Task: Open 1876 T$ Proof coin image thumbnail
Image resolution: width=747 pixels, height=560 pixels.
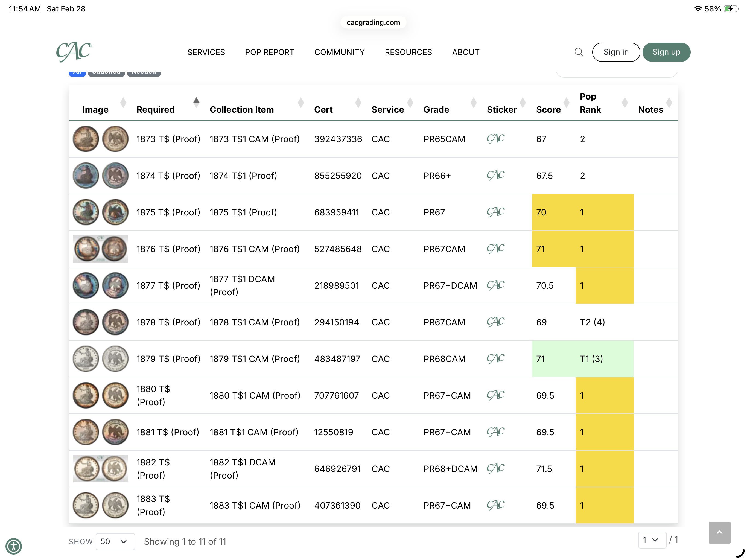Action: [100, 249]
